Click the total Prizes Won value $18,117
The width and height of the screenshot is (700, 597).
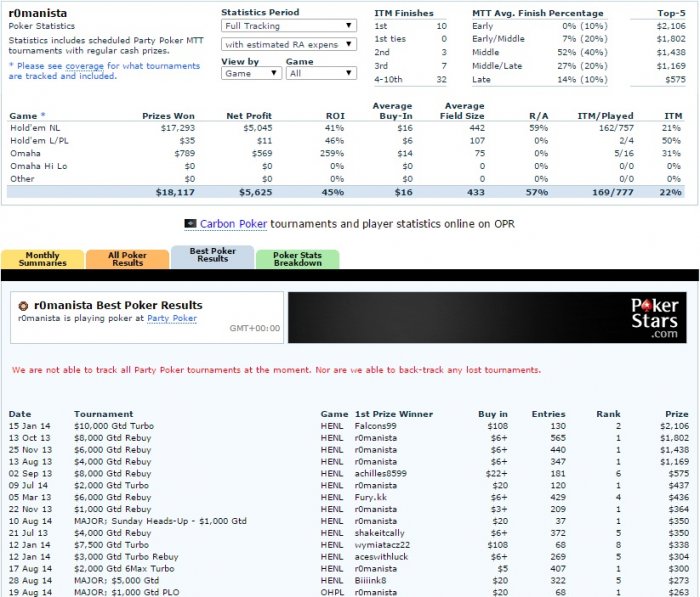click(175, 192)
